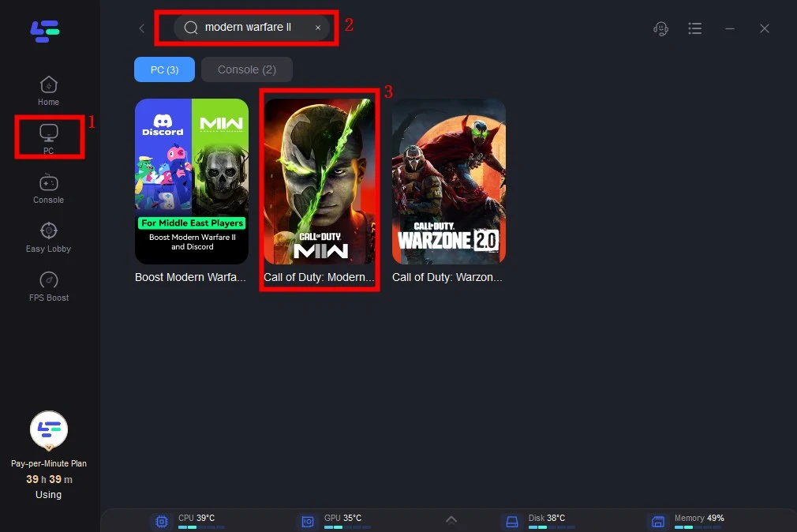Click the Disk 38°C reading
Image resolution: width=797 pixels, height=532 pixels.
(x=546, y=518)
